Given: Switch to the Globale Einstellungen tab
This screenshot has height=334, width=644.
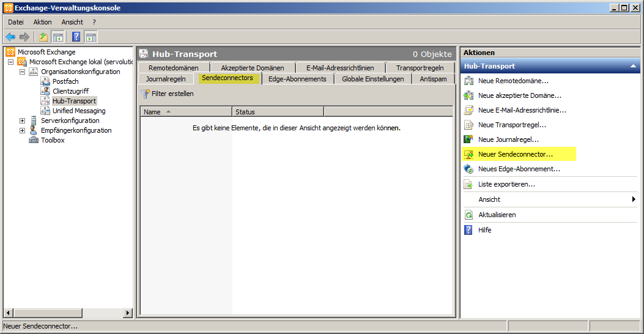Looking at the screenshot, I should point(373,79).
